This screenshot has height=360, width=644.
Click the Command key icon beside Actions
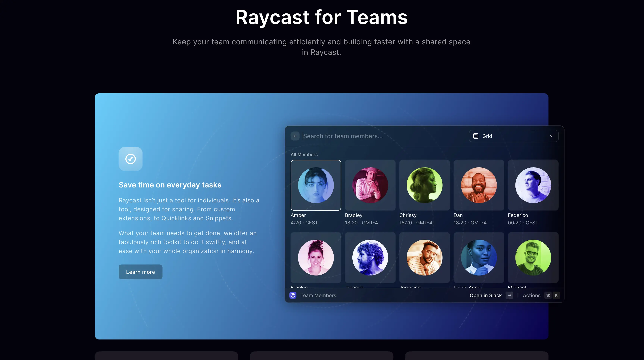point(548,295)
